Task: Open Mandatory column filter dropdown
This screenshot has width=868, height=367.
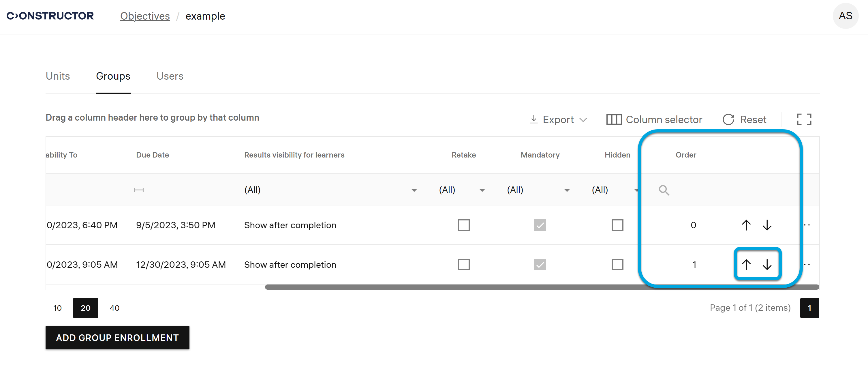Action: [567, 190]
